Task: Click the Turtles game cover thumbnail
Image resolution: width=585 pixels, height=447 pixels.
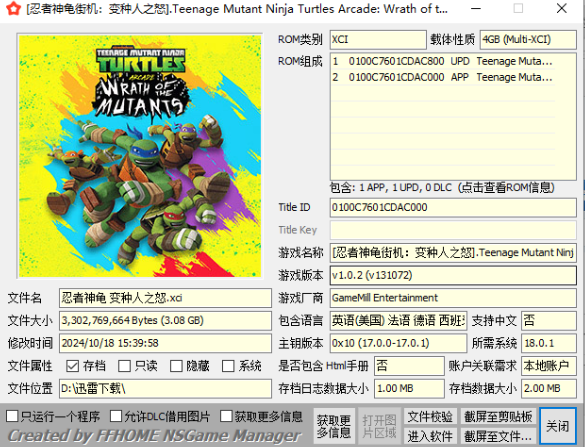Action: 140,156
